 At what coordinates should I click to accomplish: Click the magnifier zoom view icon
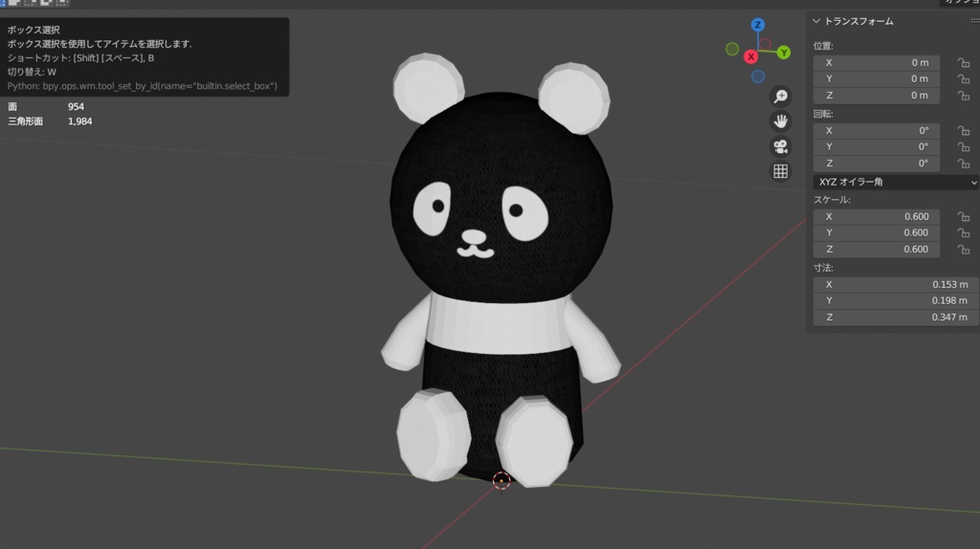click(x=781, y=97)
